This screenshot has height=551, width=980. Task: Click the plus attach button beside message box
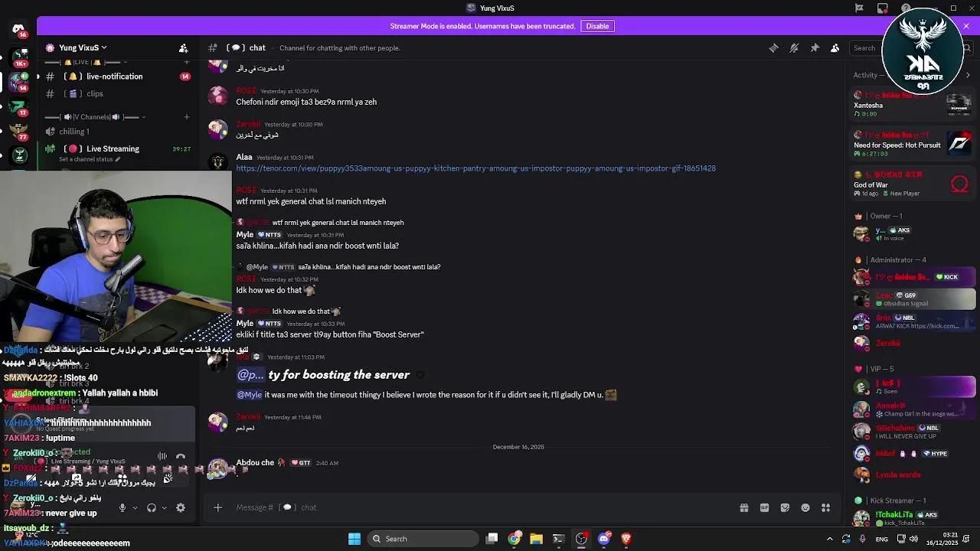pyautogui.click(x=217, y=507)
